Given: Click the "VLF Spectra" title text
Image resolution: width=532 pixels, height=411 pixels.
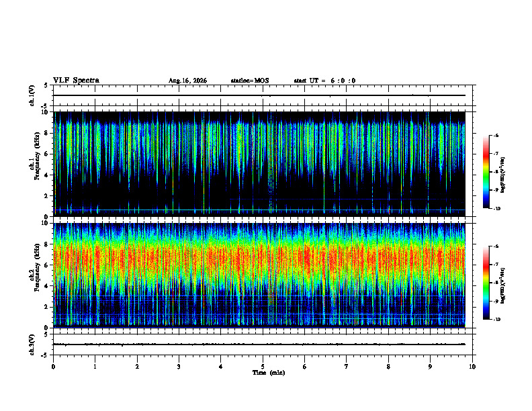Looking at the screenshot, I should (x=76, y=81).
